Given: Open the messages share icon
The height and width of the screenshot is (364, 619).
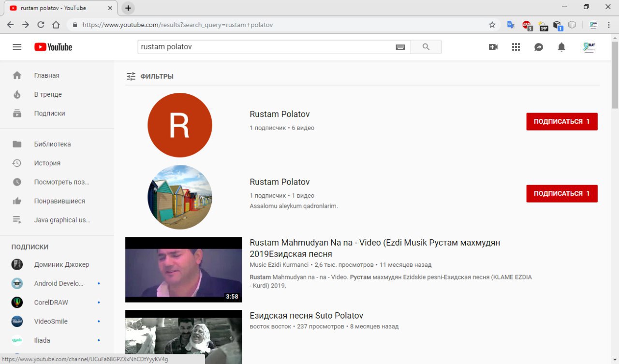Looking at the screenshot, I should pos(539,47).
